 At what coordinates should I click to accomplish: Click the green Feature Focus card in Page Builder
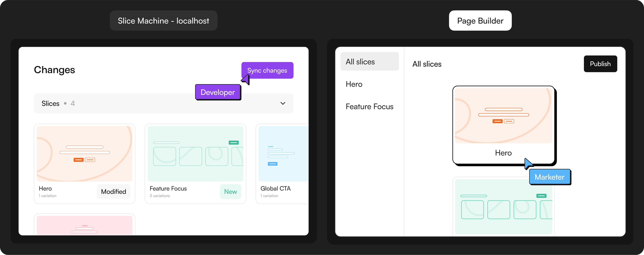[x=503, y=206]
